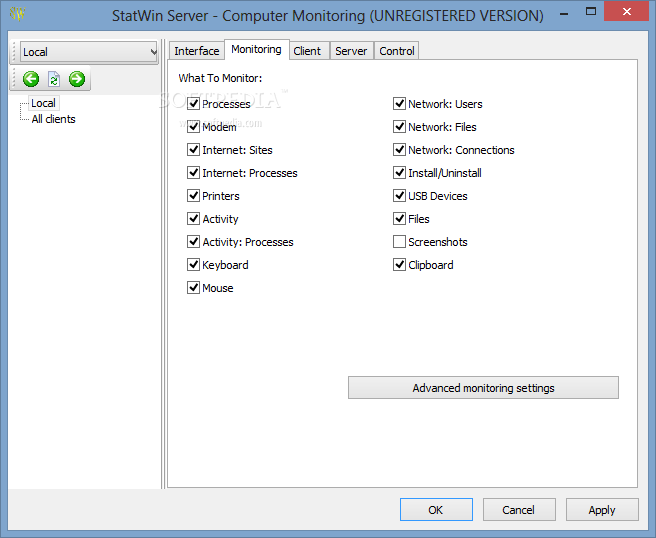Click the green forward arrow icon
This screenshot has height=538, width=656.
[77, 79]
